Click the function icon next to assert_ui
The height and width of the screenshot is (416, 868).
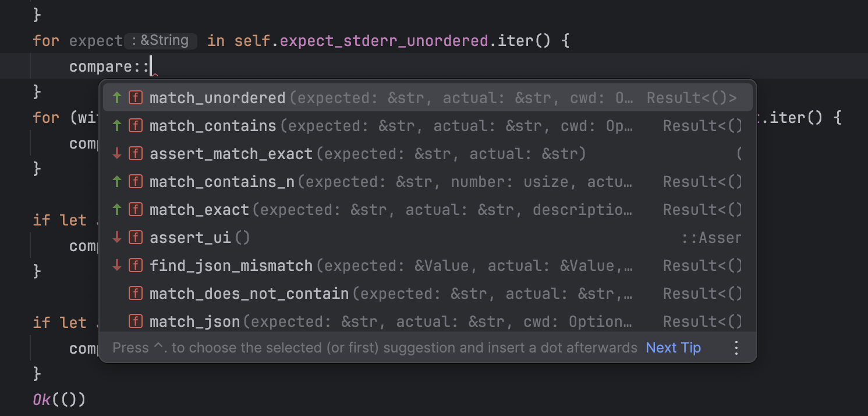136,237
